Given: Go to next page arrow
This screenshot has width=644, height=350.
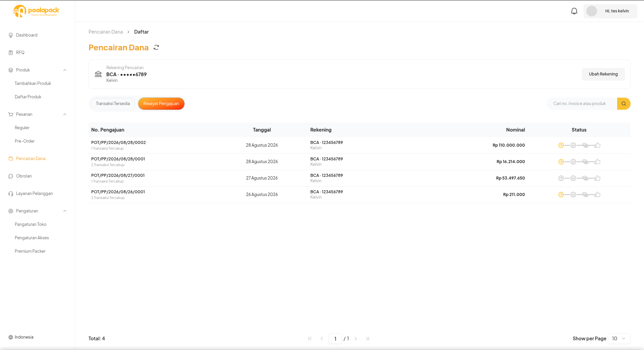Looking at the screenshot, I should [356, 339].
